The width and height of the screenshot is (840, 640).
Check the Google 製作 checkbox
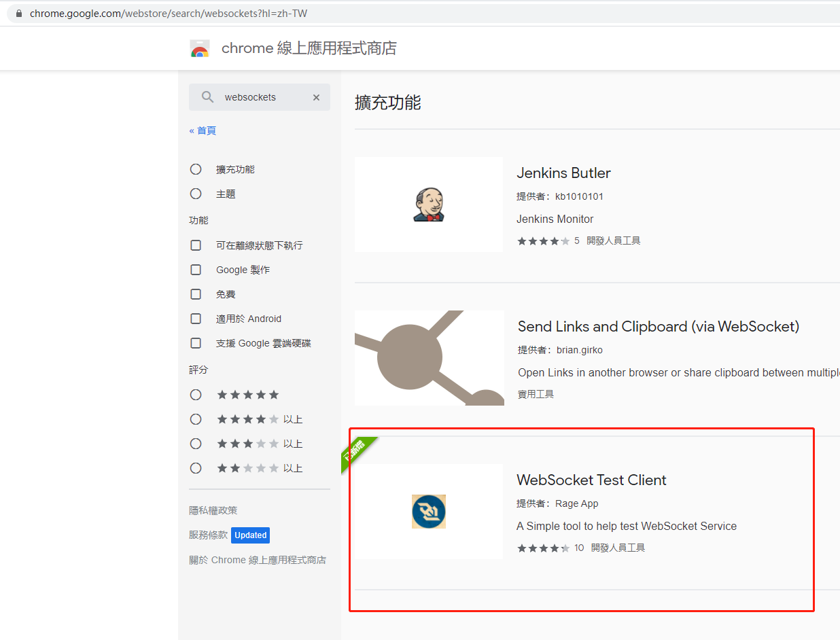(196, 270)
